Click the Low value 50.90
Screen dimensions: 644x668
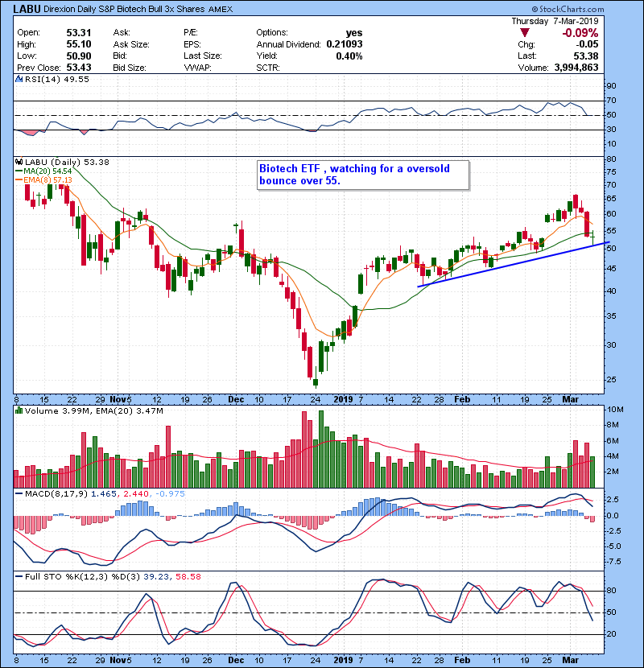[79, 56]
